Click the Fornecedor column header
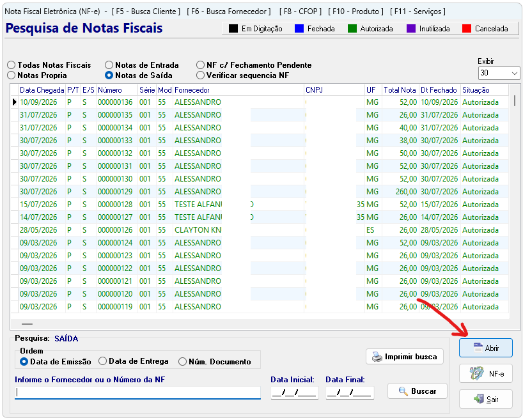The width and height of the screenshot is (523, 420). (x=238, y=90)
